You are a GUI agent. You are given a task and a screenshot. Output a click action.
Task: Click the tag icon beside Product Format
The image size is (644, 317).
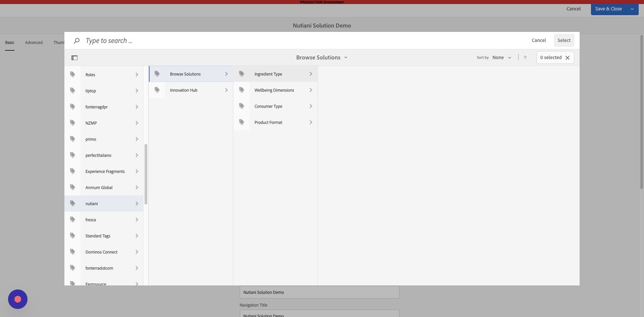pyautogui.click(x=241, y=122)
